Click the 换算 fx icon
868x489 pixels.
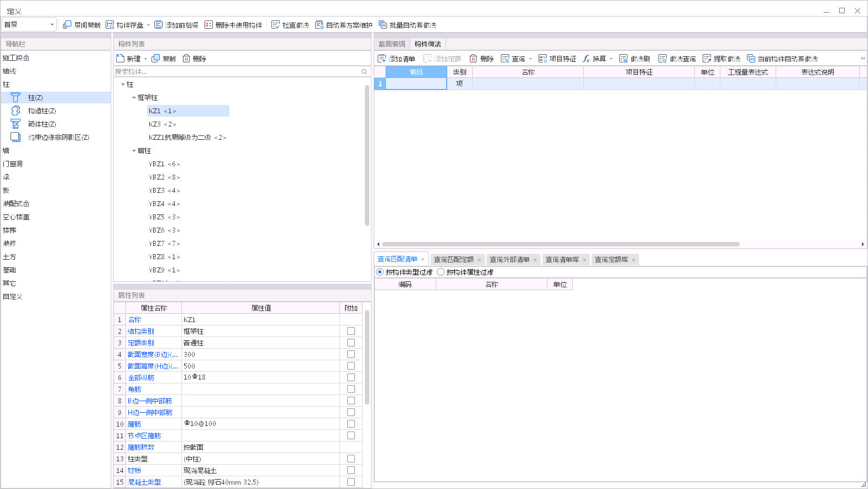[x=586, y=59]
